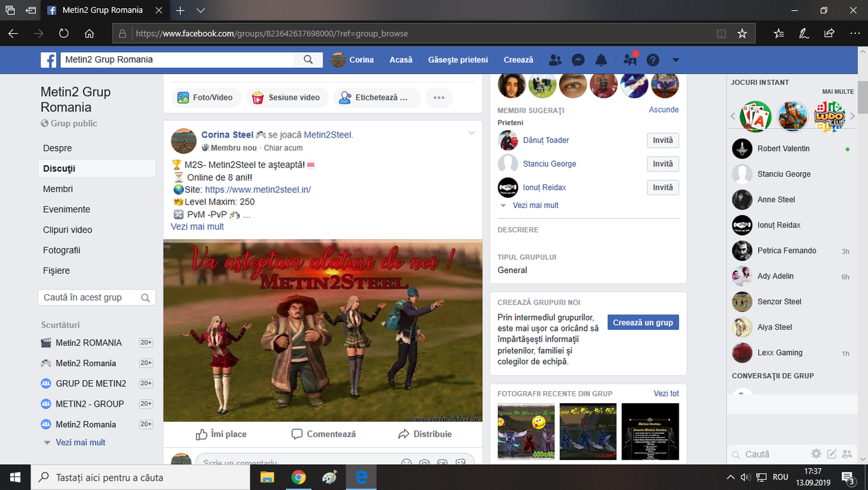Show the browser tab previews chevron
Screen dimensions: 868x490
[x=201, y=11]
